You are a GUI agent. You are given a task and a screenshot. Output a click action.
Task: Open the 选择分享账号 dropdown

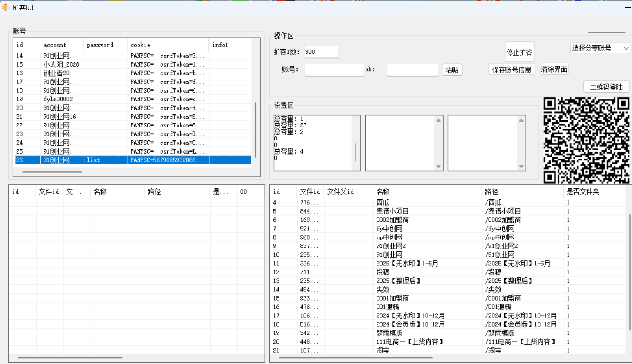[600, 48]
